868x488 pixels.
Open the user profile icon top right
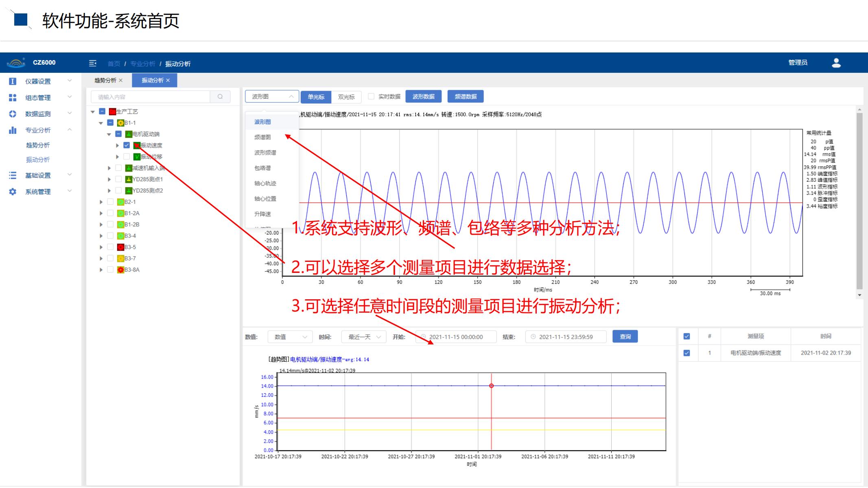836,62
